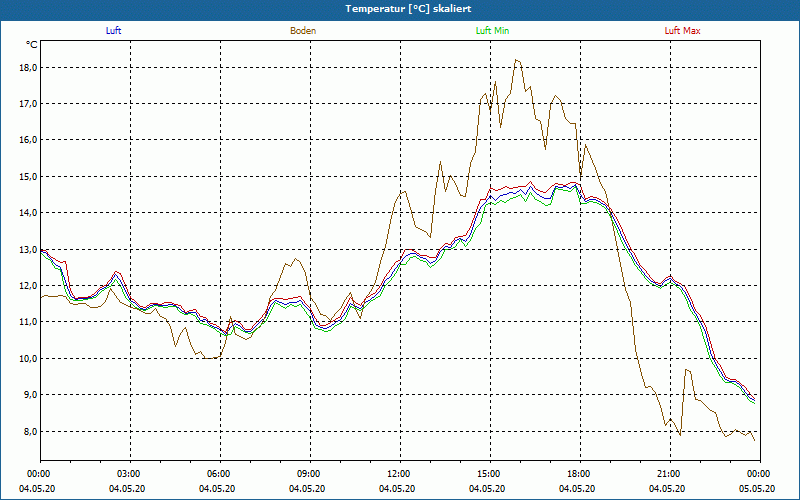Click the 12:00 time axis label

click(400, 474)
